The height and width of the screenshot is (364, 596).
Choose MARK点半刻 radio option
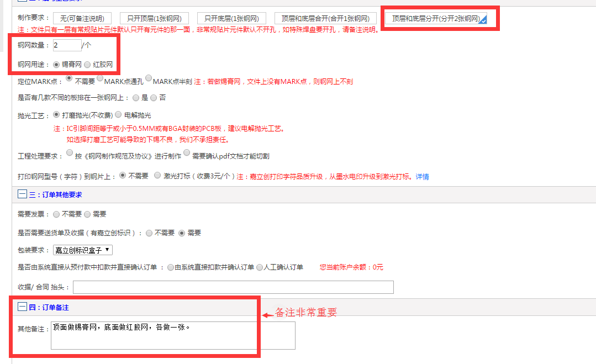[x=148, y=78]
